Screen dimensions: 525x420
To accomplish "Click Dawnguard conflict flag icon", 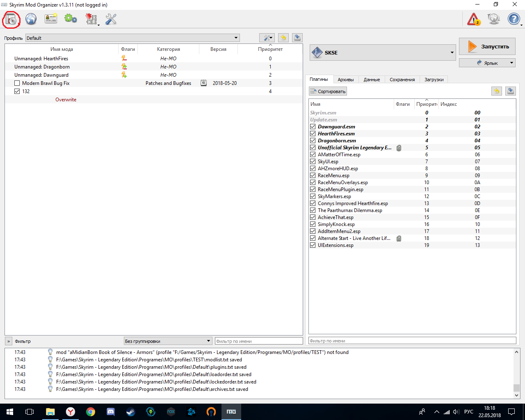I will [x=124, y=75].
